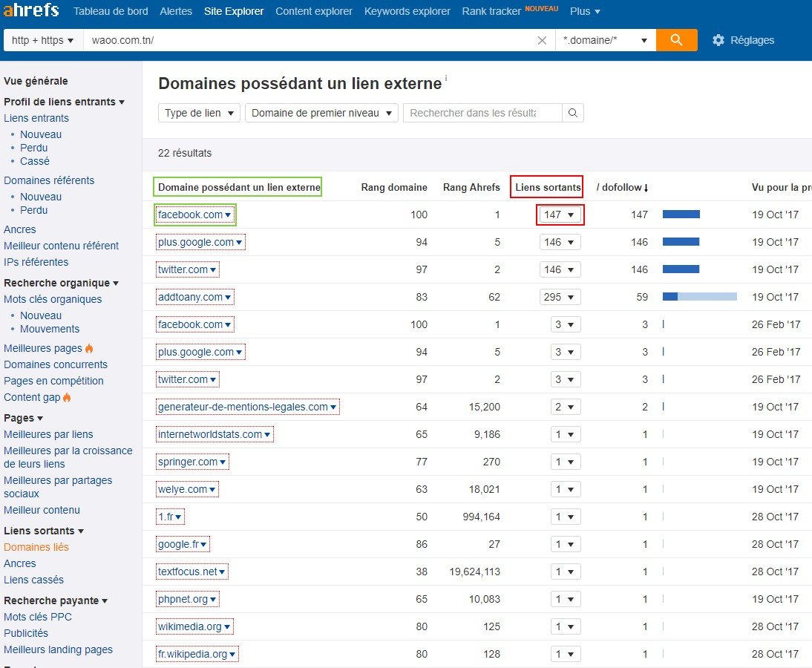Screen dimensions: 812x668
Task: Click the ahrefs logo
Action: pyautogui.click(x=31, y=10)
